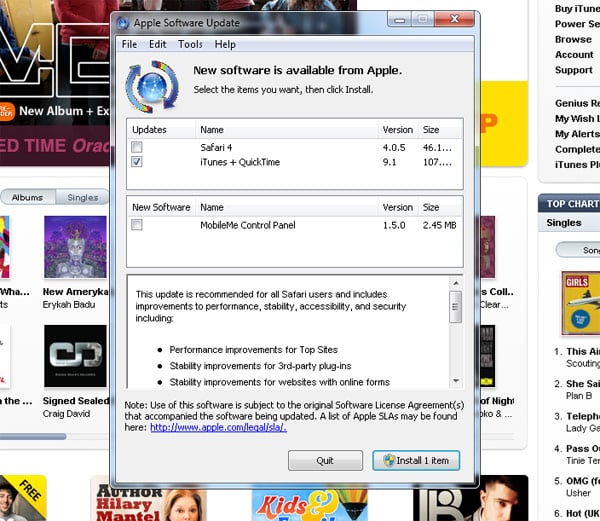
Task: Click the shield icon on Install button
Action: pyautogui.click(x=389, y=460)
